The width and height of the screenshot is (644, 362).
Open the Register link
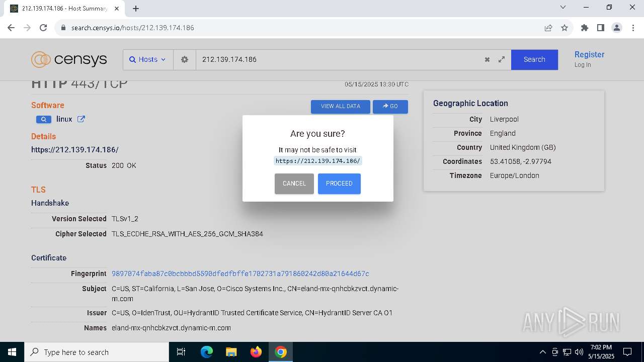click(589, 54)
